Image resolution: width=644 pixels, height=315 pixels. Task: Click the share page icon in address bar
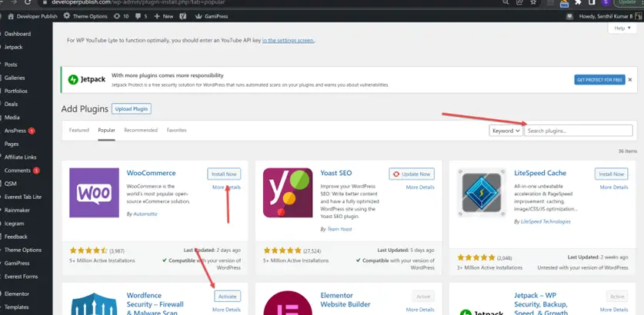519,2
